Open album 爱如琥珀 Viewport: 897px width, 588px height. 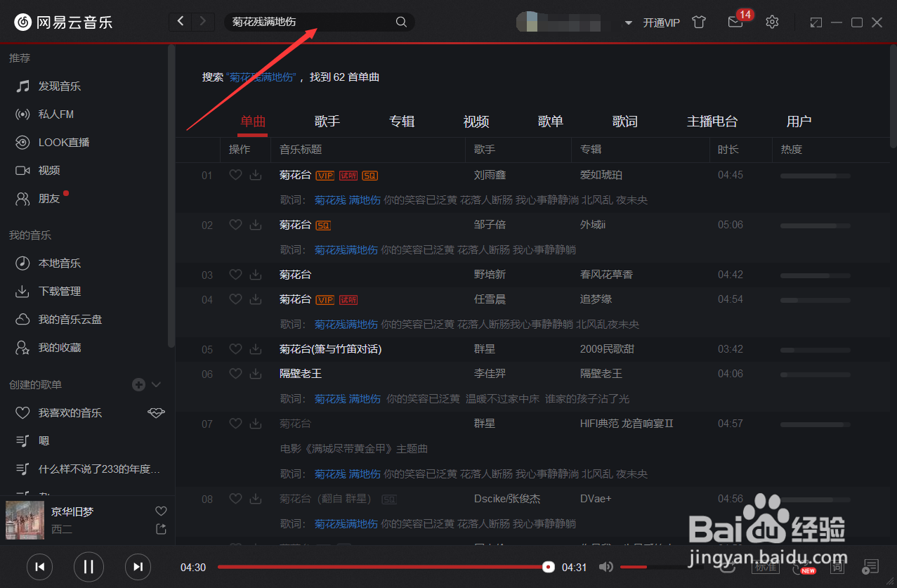pos(601,175)
